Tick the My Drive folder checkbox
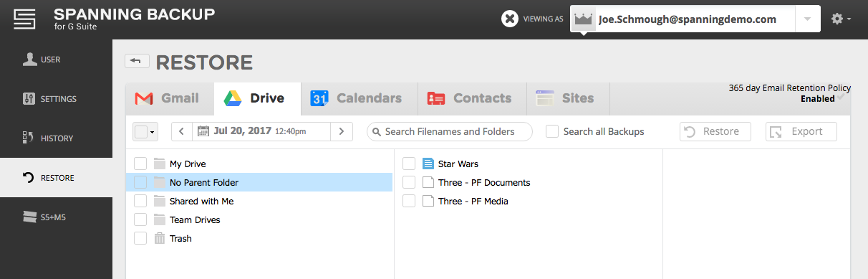 [x=140, y=164]
